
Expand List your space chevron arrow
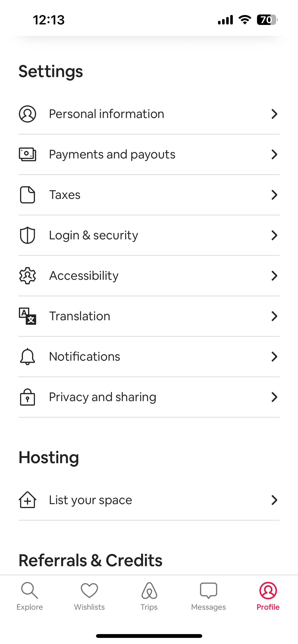click(x=274, y=500)
